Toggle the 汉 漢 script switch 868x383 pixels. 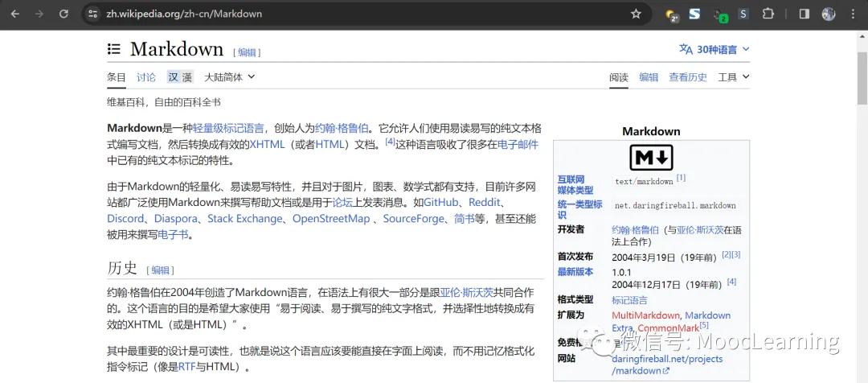tap(180, 77)
